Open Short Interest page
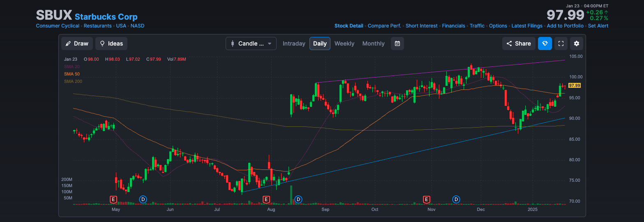The height and width of the screenshot is (222, 644). [422, 26]
